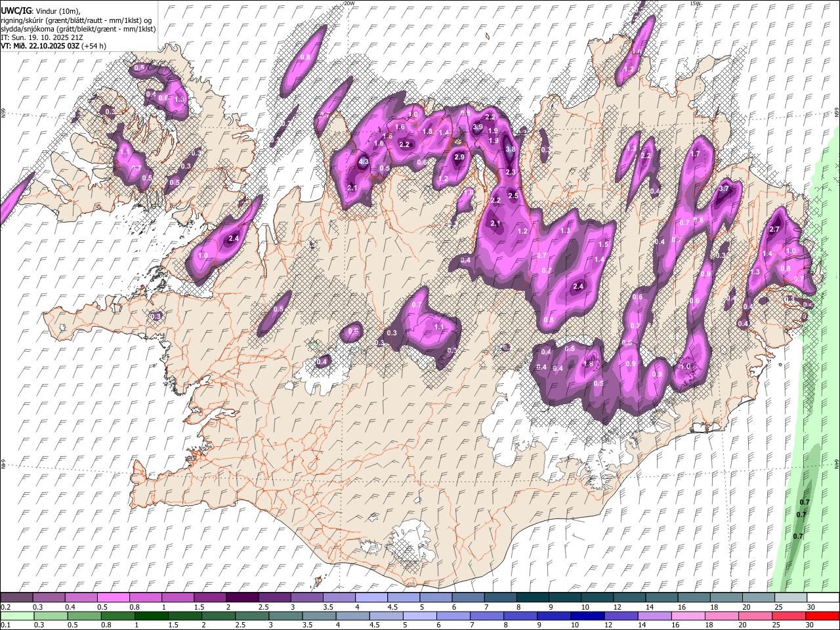Viewport: 840px width, 630px height.
Task: Pick the rain scale swatch labeled 2.5
Action: pyautogui.click(x=252, y=616)
